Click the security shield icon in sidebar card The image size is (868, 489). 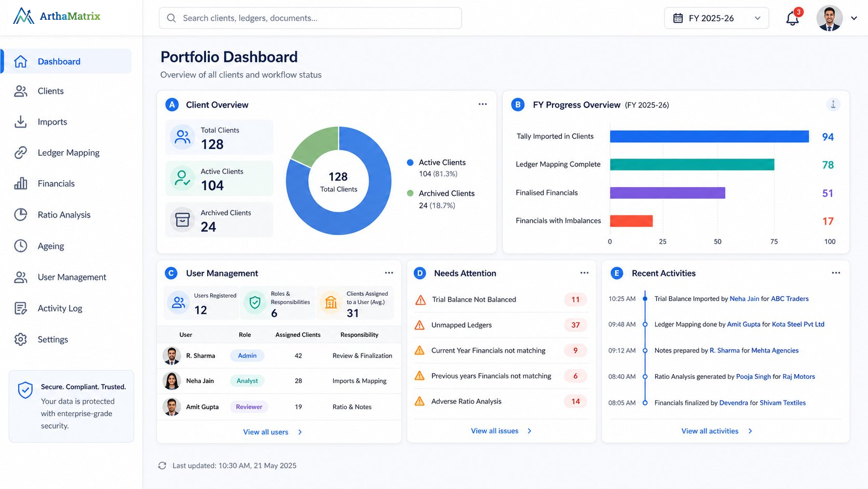pos(25,390)
